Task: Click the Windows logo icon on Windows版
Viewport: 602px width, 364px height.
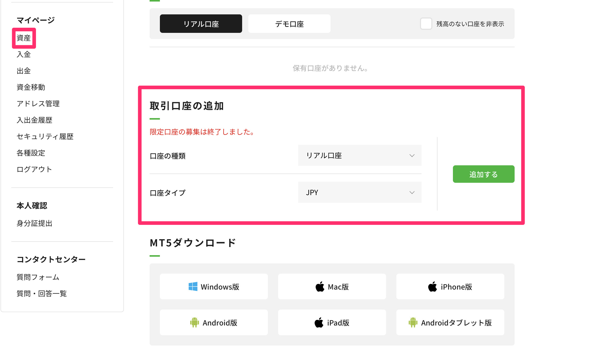Action: (193, 286)
